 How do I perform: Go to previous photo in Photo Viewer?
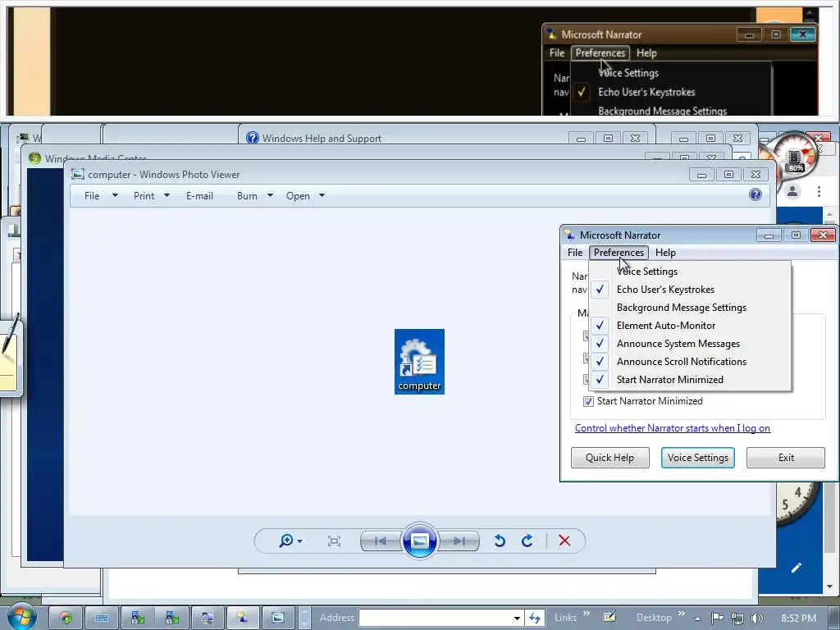tap(381, 541)
